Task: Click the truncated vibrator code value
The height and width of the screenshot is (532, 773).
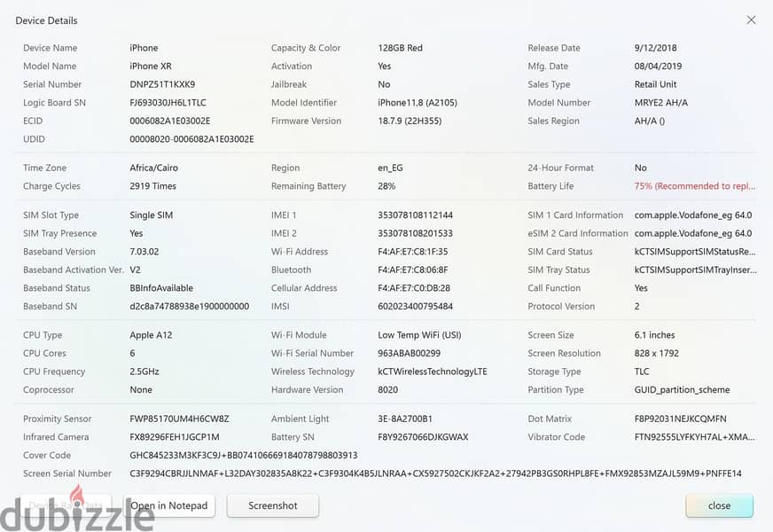Action: click(694, 437)
